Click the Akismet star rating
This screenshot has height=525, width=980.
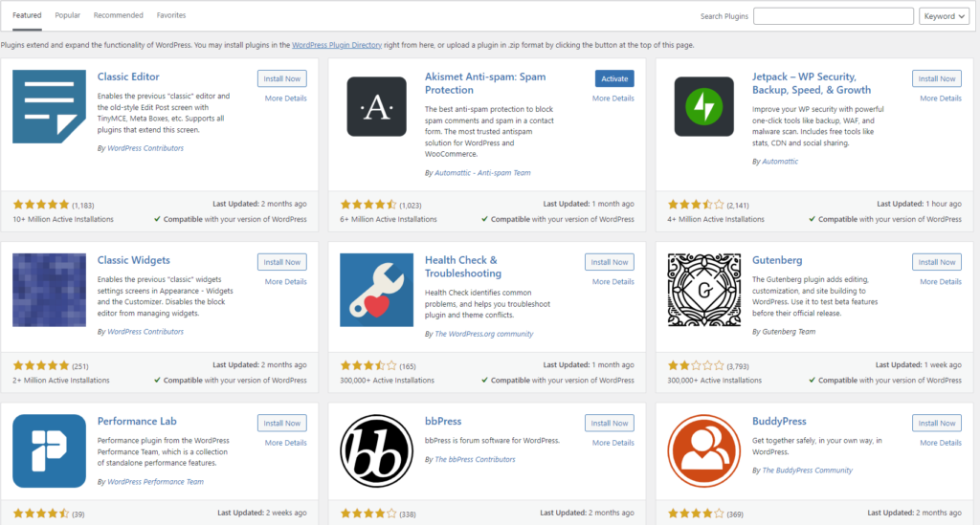point(368,205)
